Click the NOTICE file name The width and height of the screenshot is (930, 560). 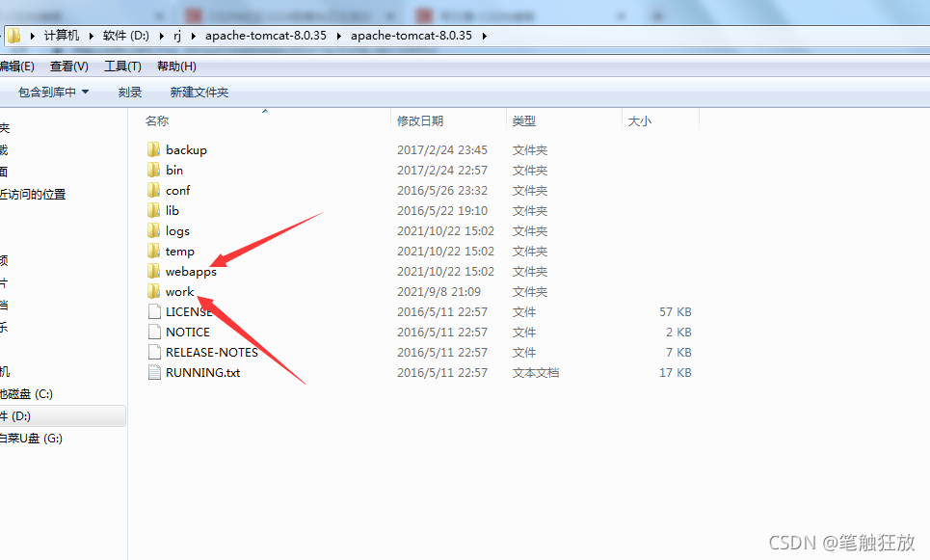click(x=187, y=333)
